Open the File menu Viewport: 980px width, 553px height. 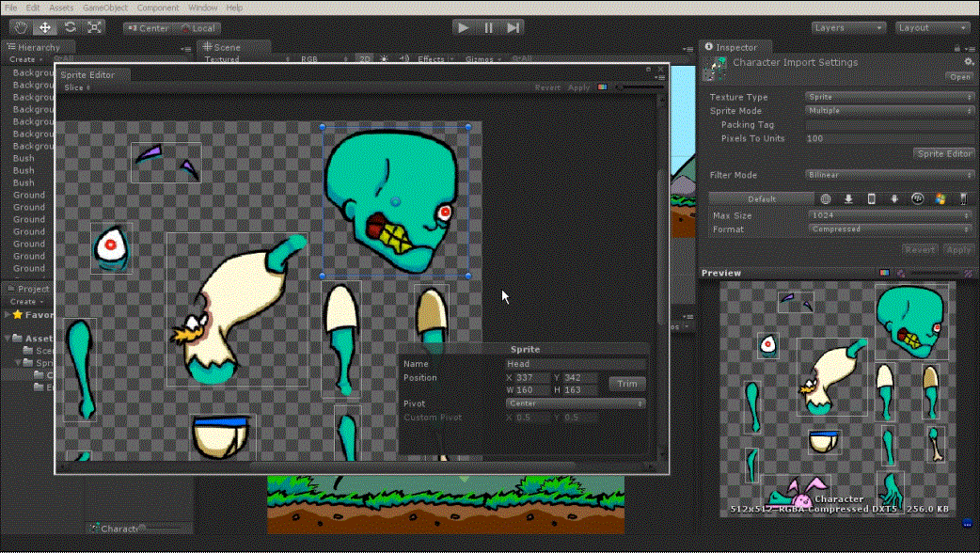[x=10, y=8]
